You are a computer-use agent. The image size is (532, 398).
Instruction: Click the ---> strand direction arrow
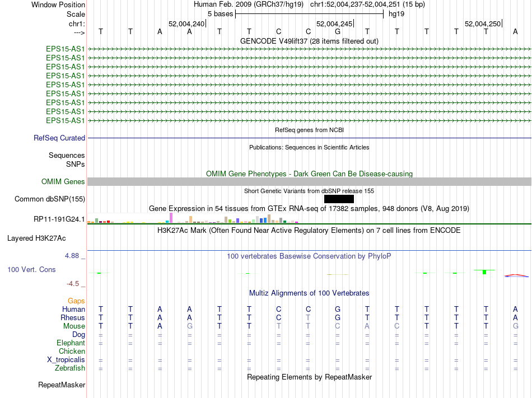[79, 32]
